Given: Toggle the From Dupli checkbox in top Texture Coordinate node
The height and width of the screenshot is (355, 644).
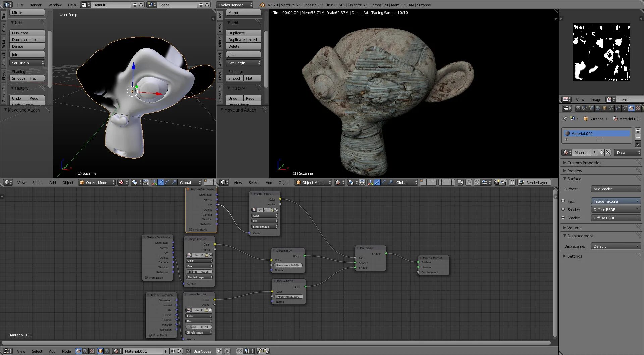Looking at the screenshot, I should [x=190, y=230].
